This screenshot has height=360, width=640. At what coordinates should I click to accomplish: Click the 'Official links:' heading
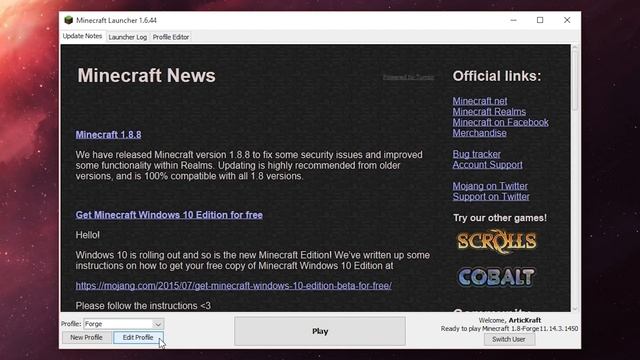(497, 76)
